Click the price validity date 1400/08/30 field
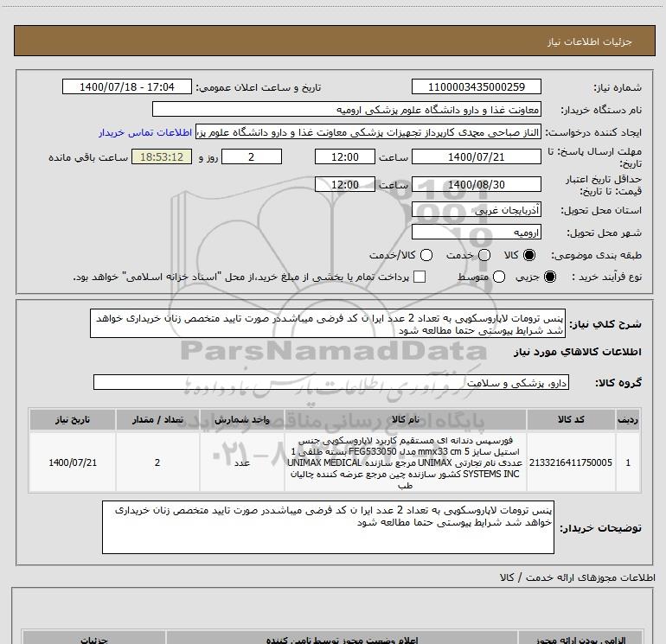666x644 pixels. tap(476, 184)
